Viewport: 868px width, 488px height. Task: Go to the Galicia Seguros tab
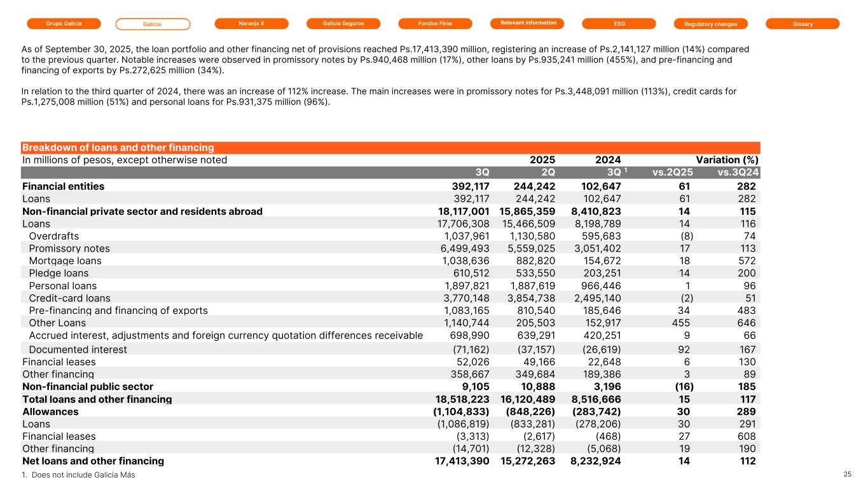tap(343, 24)
